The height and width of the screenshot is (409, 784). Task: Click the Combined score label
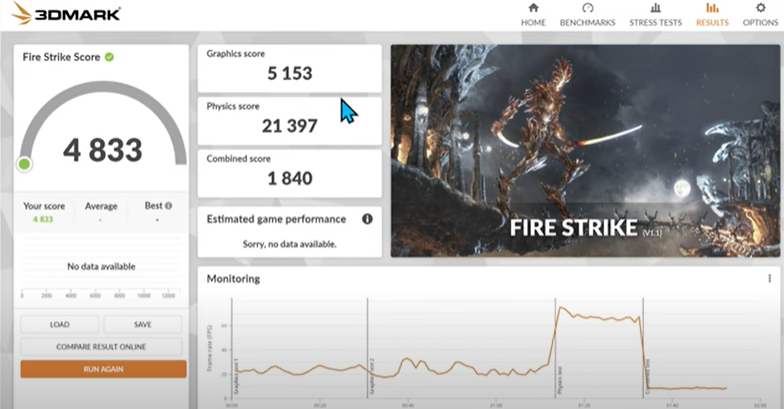tap(238, 158)
